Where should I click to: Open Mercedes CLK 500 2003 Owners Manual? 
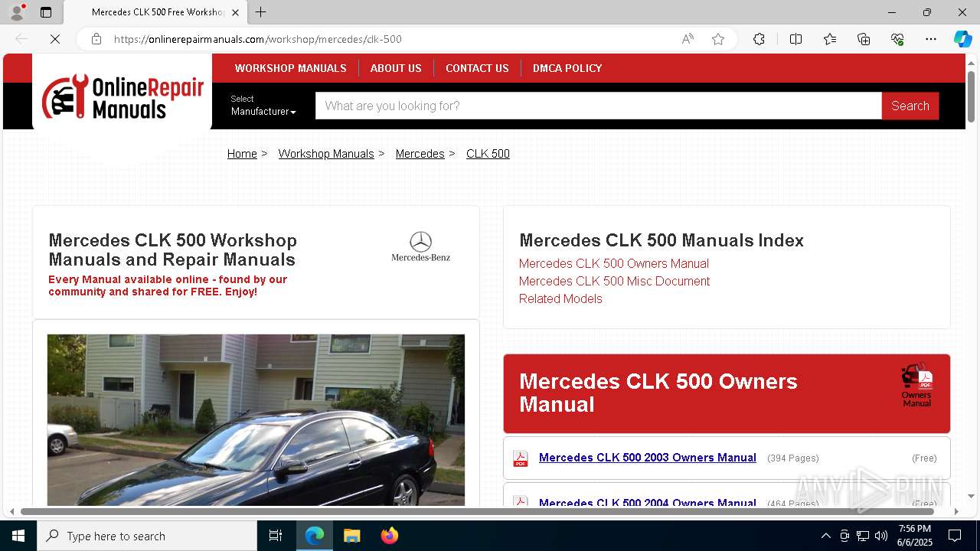(x=648, y=458)
